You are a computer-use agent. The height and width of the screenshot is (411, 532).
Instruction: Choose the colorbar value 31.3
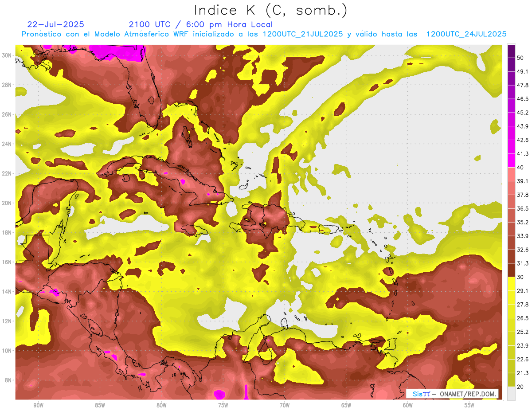coord(523,263)
